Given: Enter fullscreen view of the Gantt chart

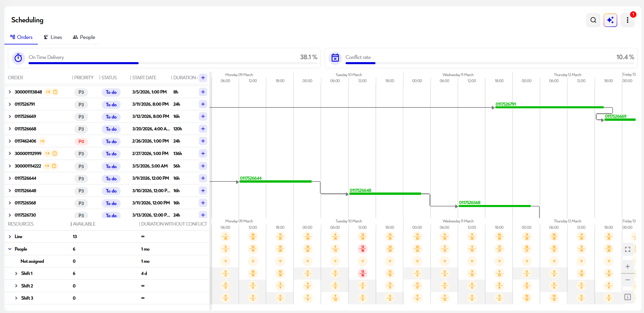Looking at the screenshot, I should click(x=627, y=249).
